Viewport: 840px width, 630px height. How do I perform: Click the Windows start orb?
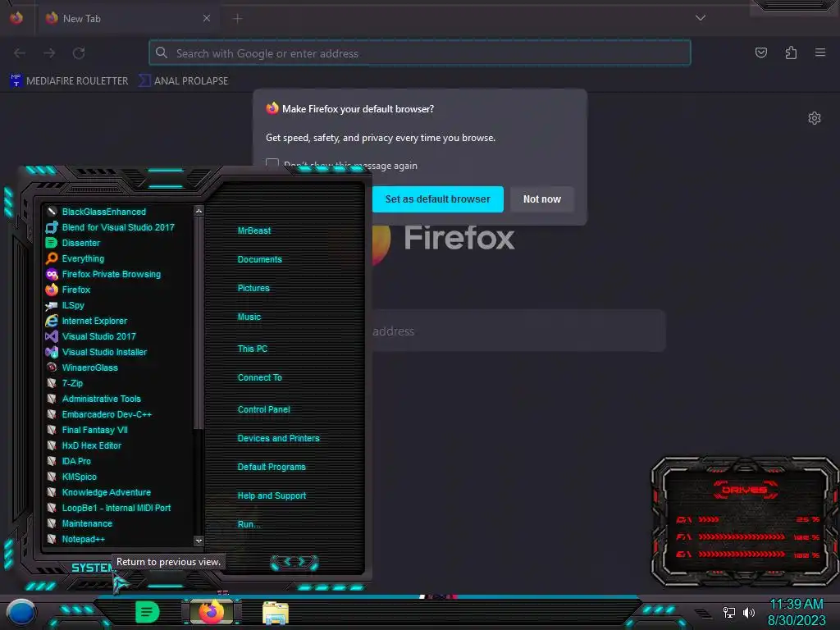pyautogui.click(x=21, y=614)
